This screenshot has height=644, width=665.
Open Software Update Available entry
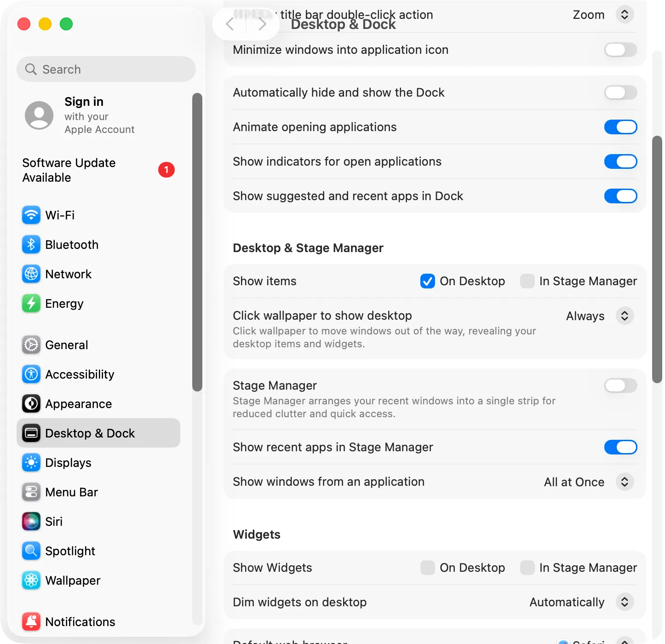point(98,170)
